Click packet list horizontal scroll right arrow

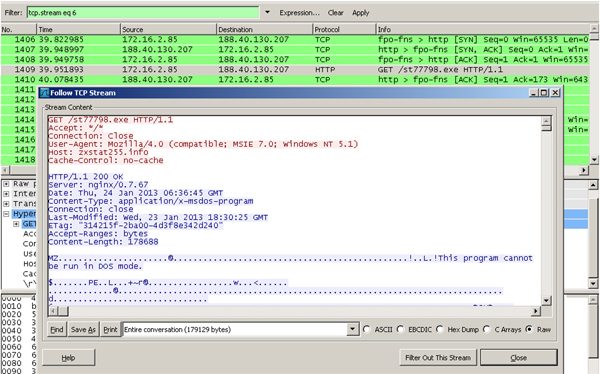click(x=584, y=170)
